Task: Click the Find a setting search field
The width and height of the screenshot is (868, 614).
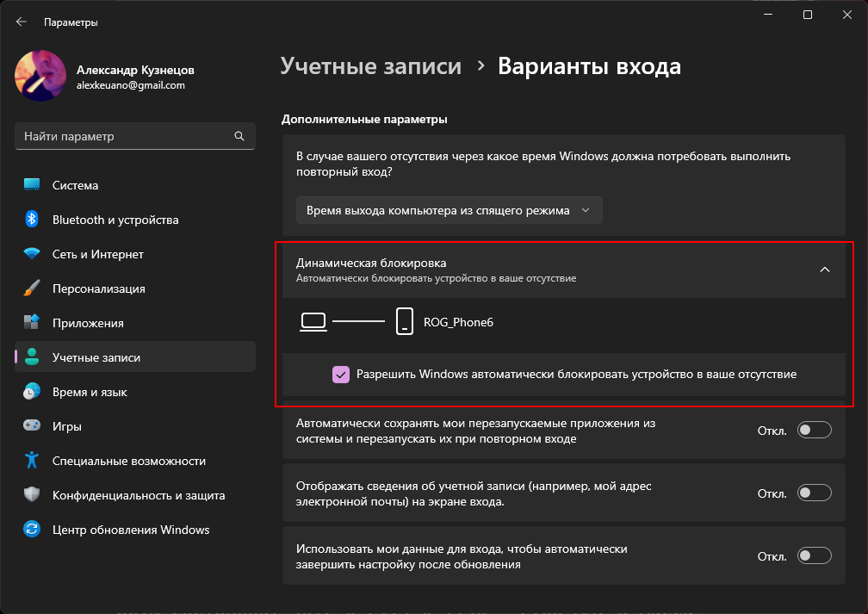Action: pyautogui.click(x=125, y=136)
